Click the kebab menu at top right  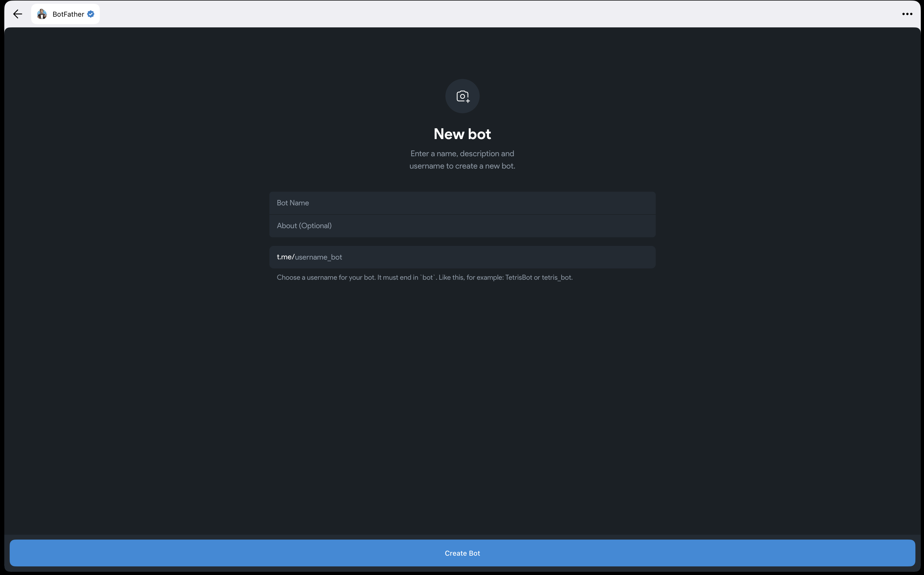[907, 14]
